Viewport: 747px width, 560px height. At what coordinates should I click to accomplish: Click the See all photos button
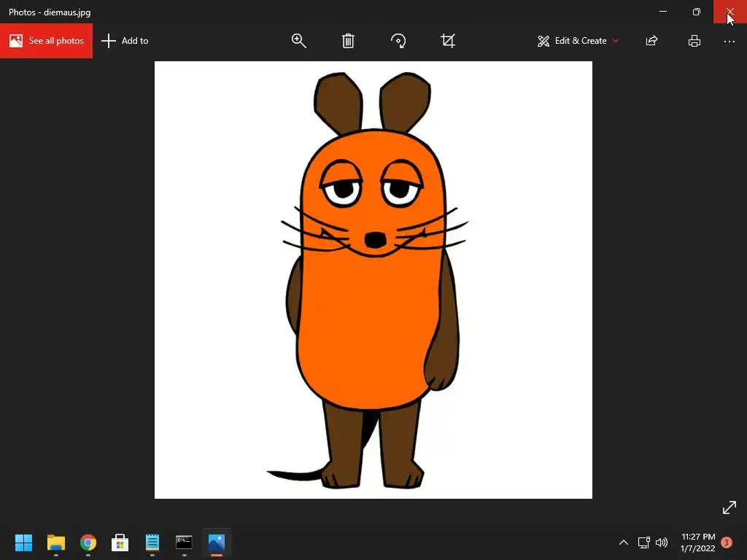[x=46, y=41]
